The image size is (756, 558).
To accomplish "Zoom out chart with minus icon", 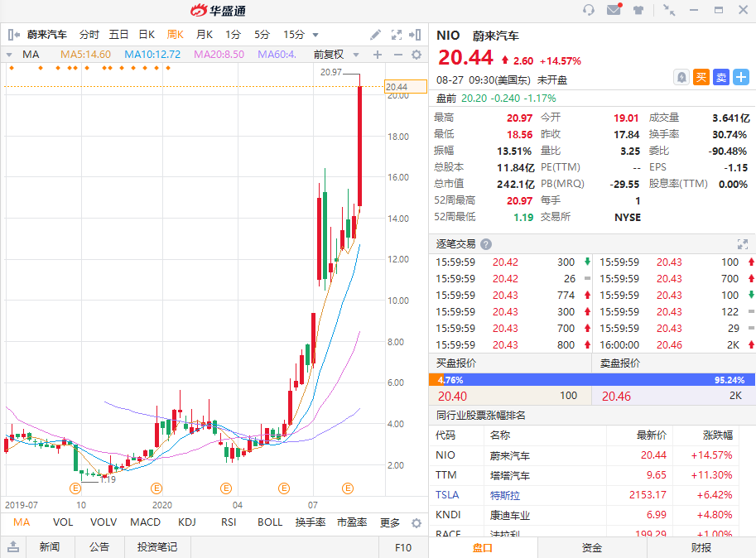I will [397, 55].
